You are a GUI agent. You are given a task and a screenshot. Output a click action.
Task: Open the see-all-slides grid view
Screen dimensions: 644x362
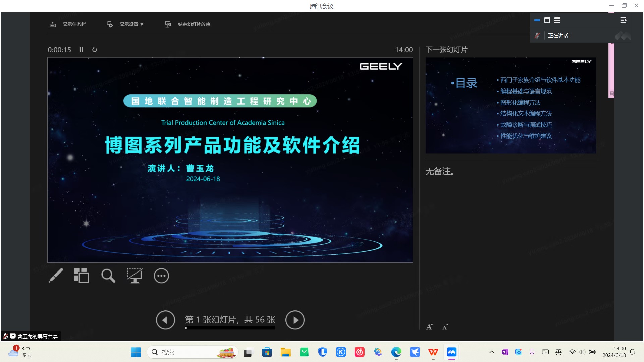click(82, 276)
